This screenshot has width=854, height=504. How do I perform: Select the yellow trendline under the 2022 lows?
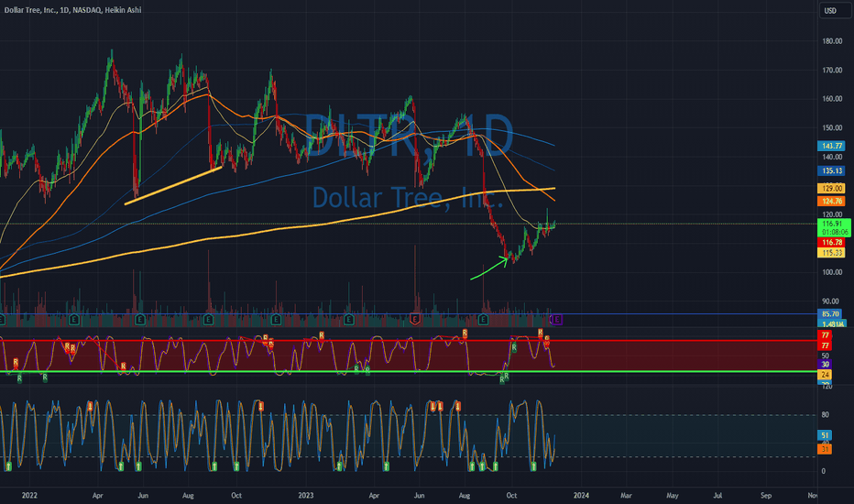coord(173,186)
